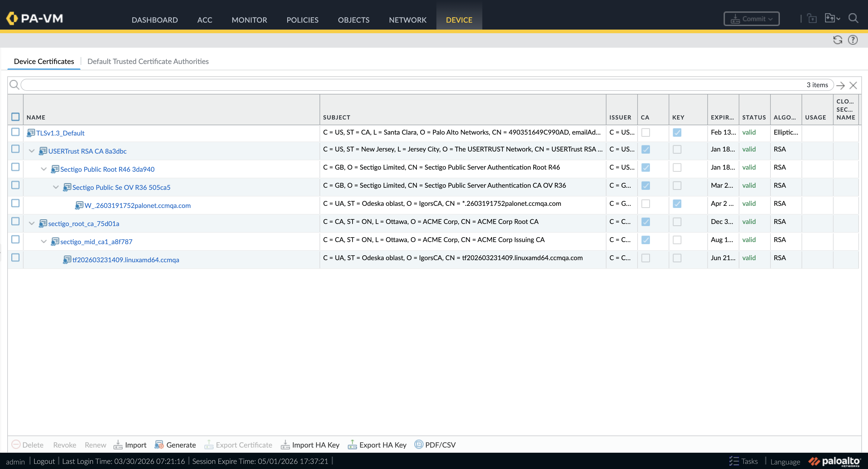This screenshot has width=868, height=469.
Task: Click the PDF/CSV export icon
Action: [419, 445]
